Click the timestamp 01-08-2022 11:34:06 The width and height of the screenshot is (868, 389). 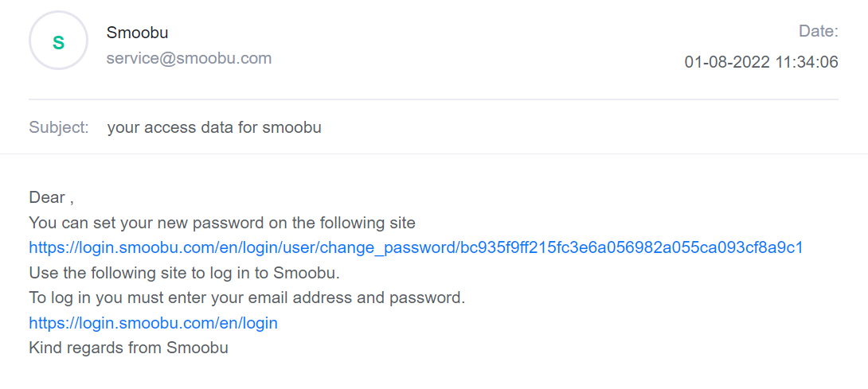point(761,62)
